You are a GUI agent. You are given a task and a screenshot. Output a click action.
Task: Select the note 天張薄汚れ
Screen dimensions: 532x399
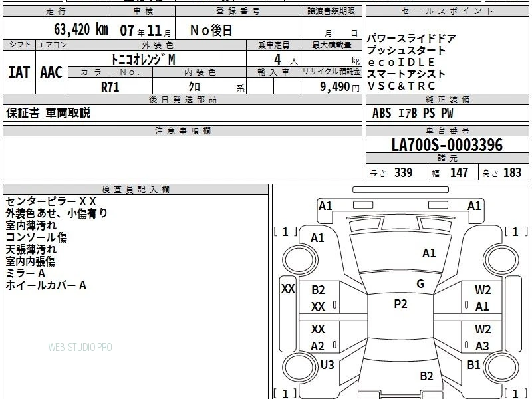pyautogui.click(x=31, y=249)
